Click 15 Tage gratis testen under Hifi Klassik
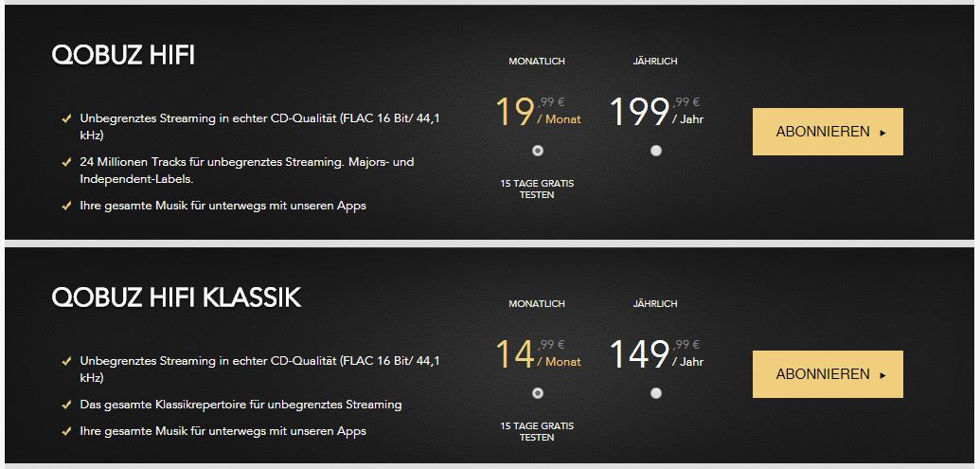 (x=537, y=431)
